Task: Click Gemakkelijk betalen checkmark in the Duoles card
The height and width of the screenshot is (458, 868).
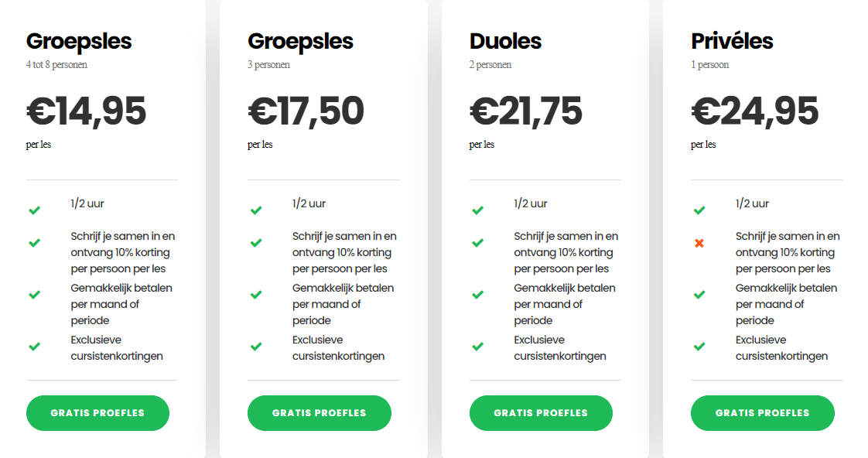Action: pos(477,294)
